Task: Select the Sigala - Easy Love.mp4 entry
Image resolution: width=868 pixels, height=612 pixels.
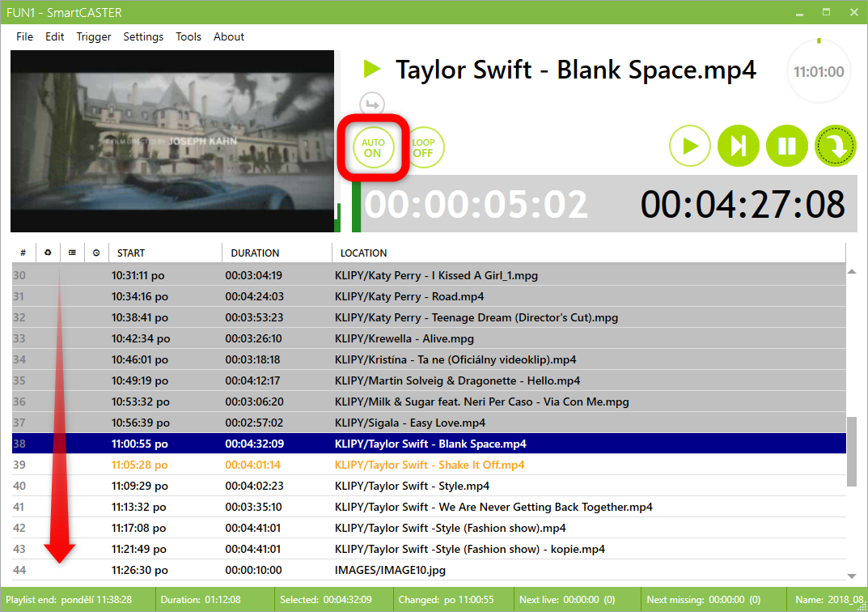Action: [x=429, y=423]
